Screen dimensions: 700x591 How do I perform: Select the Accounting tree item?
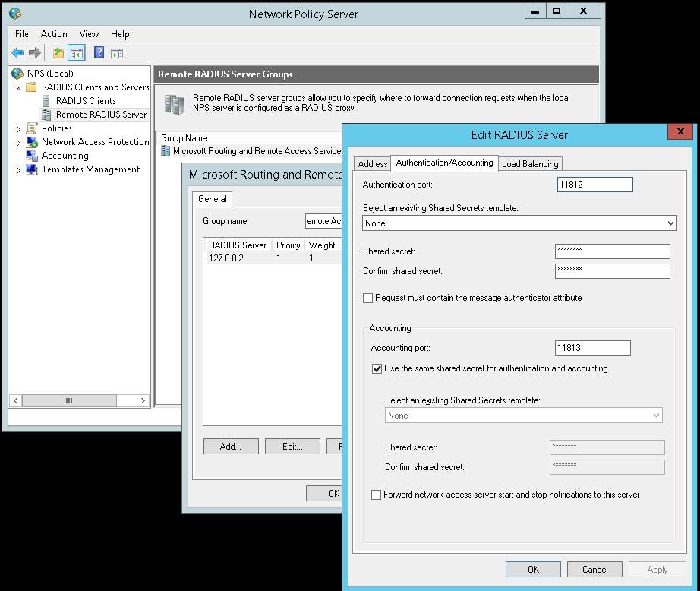coord(65,156)
